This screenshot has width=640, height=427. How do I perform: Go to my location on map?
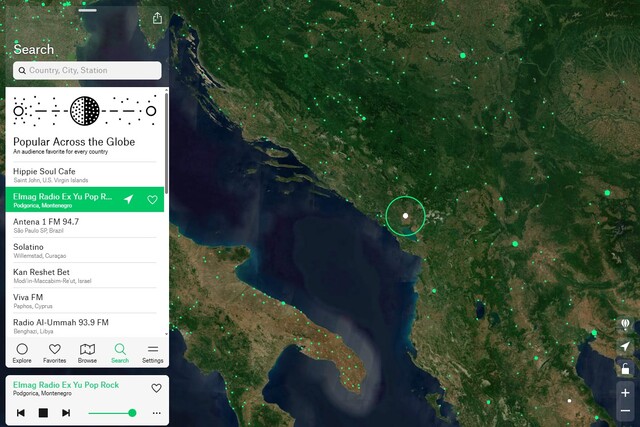click(x=625, y=346)
